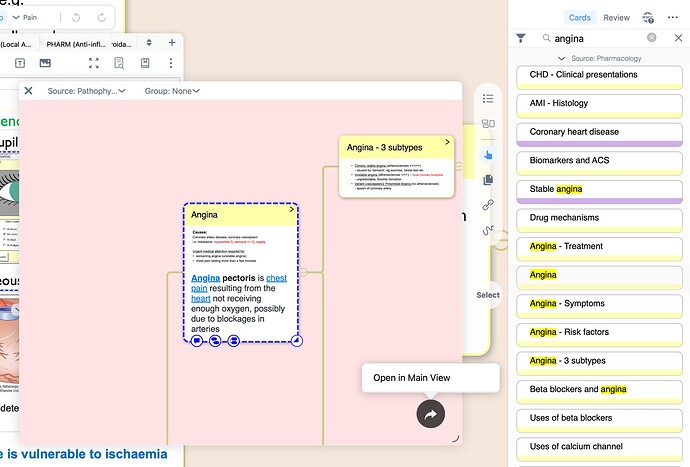Collapse the branch node right of Angina card
690x467 pixels.
point(303,272)
